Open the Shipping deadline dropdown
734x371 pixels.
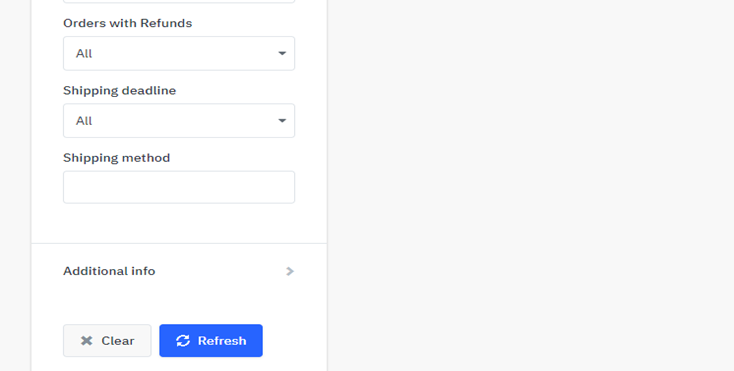tap(179, 121)
